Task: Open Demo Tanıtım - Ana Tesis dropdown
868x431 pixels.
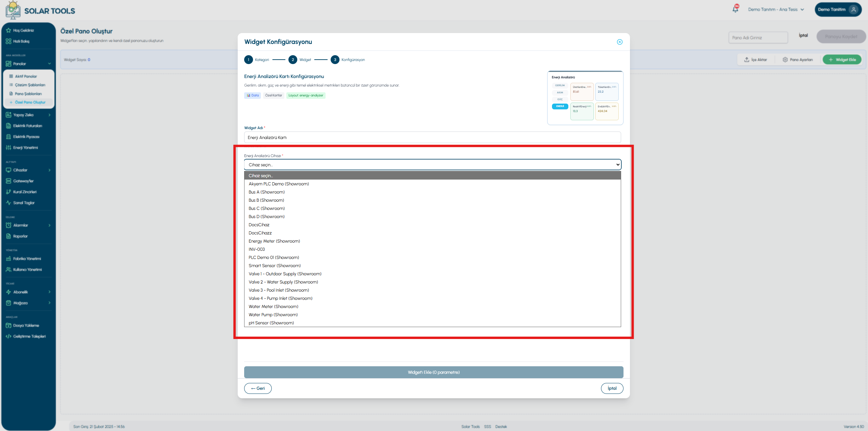Action: point(776,10)
